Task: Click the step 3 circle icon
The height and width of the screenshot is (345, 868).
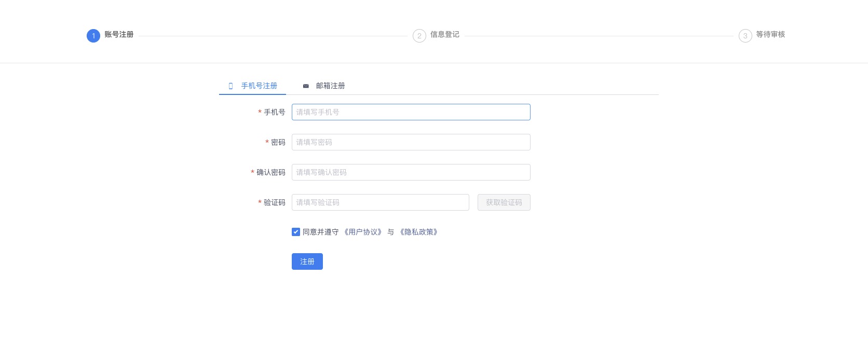Action: point(745,36)
